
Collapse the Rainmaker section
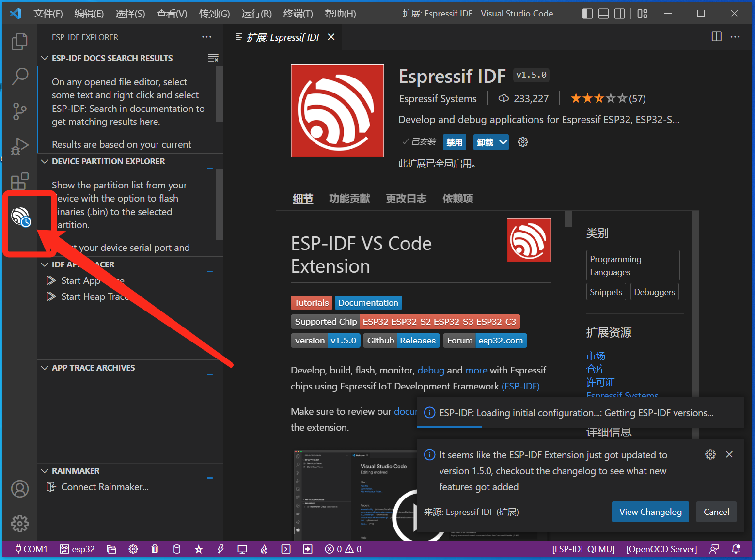click(x=45, y=471)
